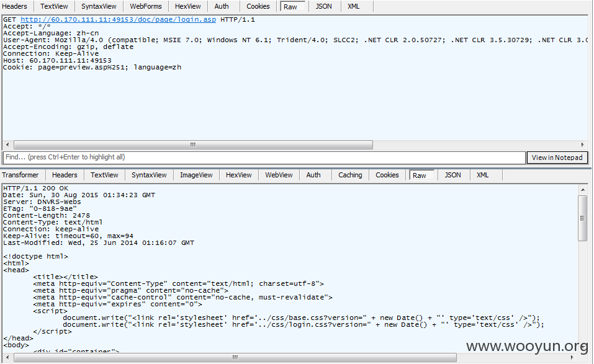Viewport: 594px width, 364px height.
Task: Open response Auth tab
Action: [313, 175]
